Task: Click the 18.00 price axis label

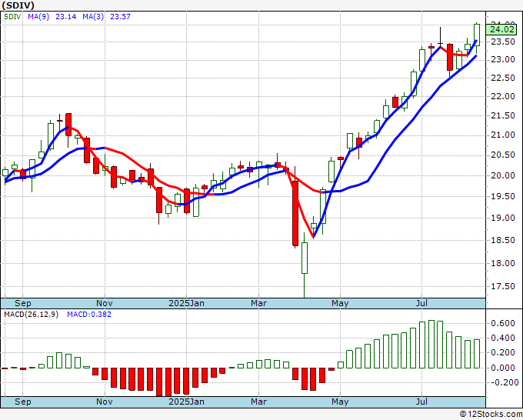Action: 503,263
